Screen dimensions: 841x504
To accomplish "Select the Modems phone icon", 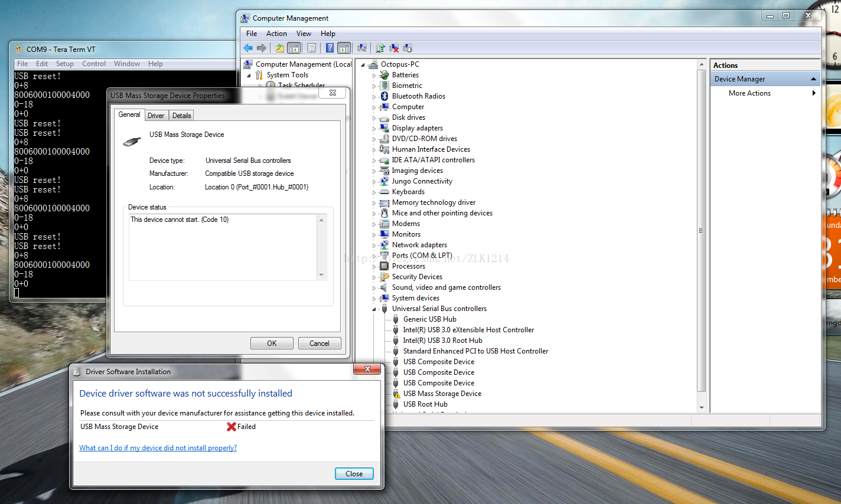I will click(384, 224).
